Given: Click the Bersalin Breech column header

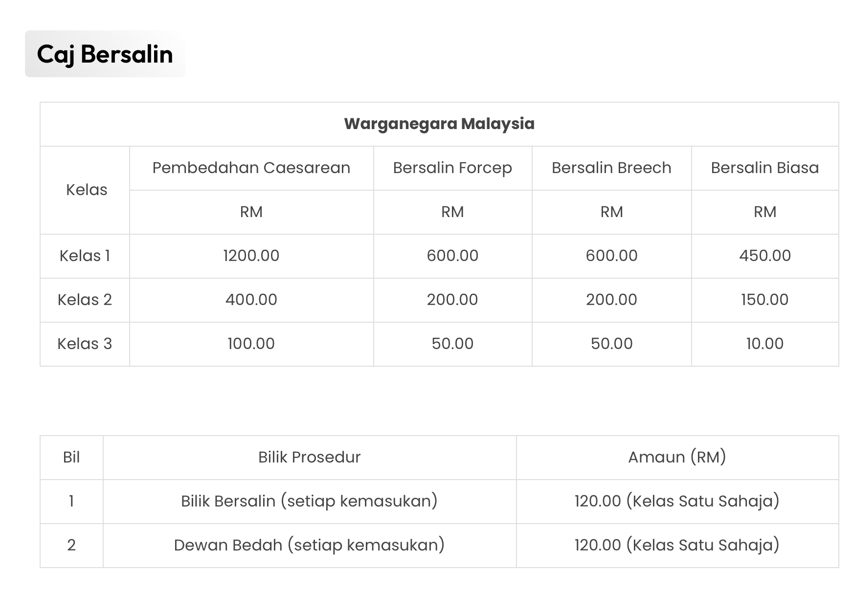Looking at the screenshot, I should point(611,168).
